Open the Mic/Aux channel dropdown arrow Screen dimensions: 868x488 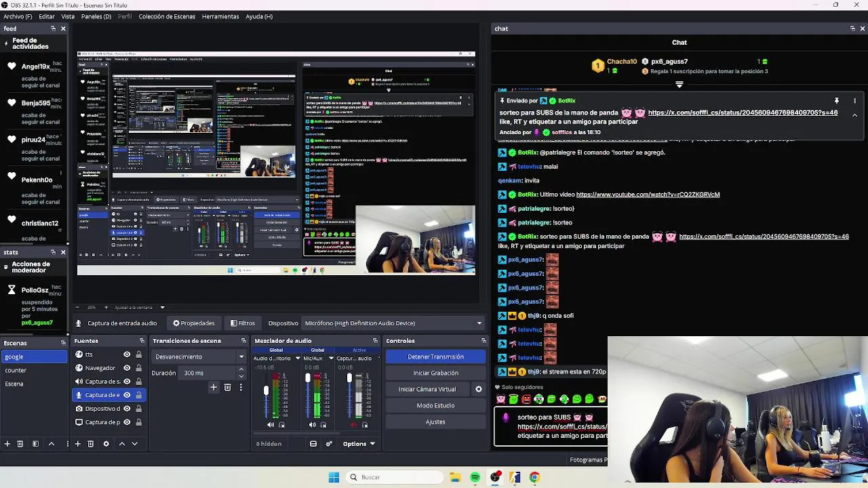click(331, 359)
